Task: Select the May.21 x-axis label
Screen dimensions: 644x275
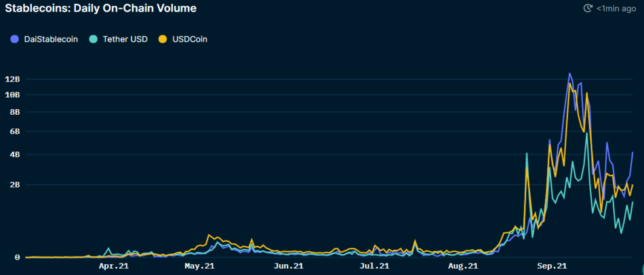Action: tap(200, 266)
